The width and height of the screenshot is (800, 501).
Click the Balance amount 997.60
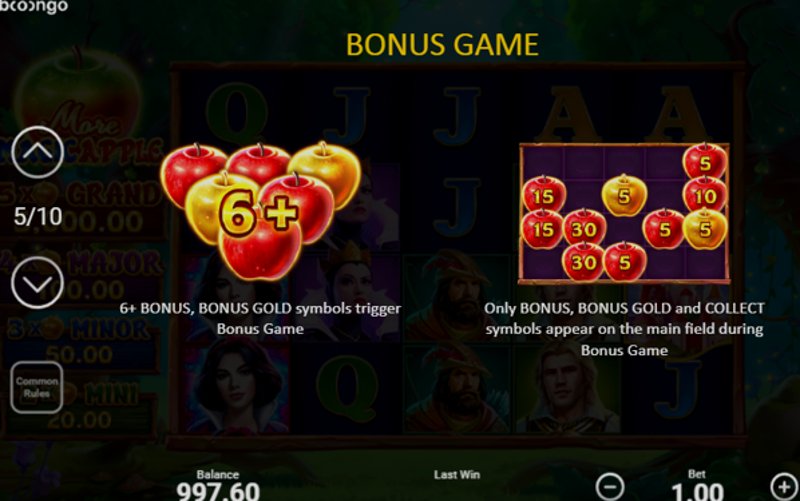pyautogui.click(x=218, y=491)
